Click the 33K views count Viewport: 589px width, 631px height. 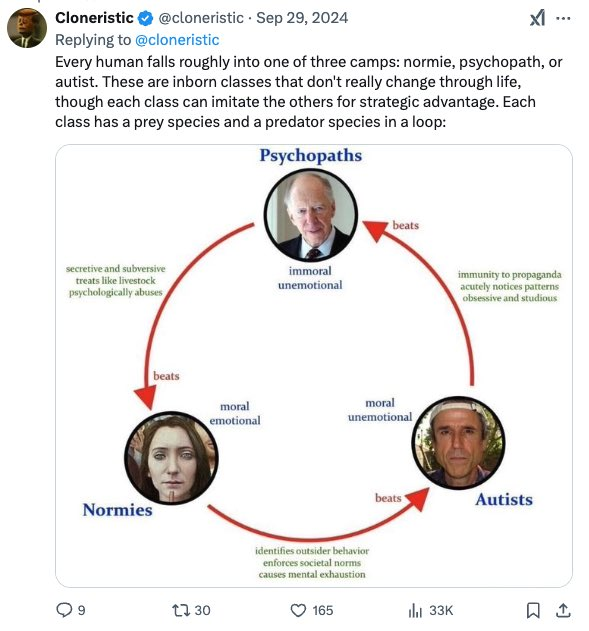tap(441, 610)
